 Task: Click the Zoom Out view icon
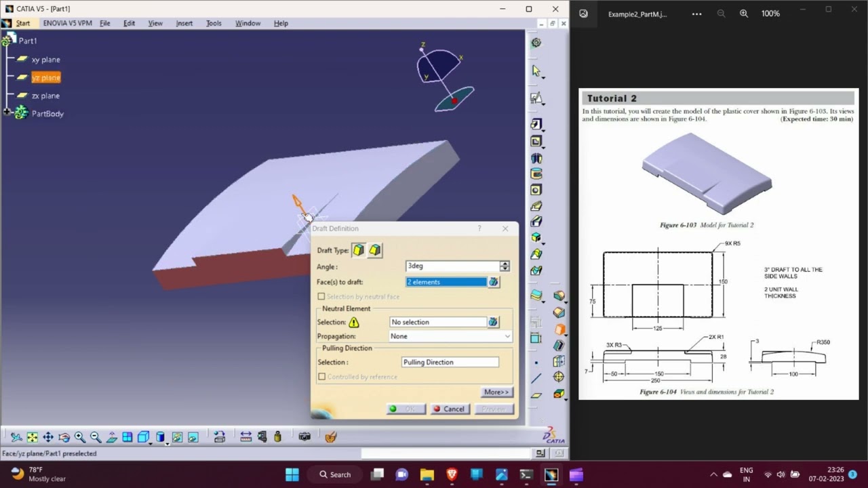click(x=96, y=437)
